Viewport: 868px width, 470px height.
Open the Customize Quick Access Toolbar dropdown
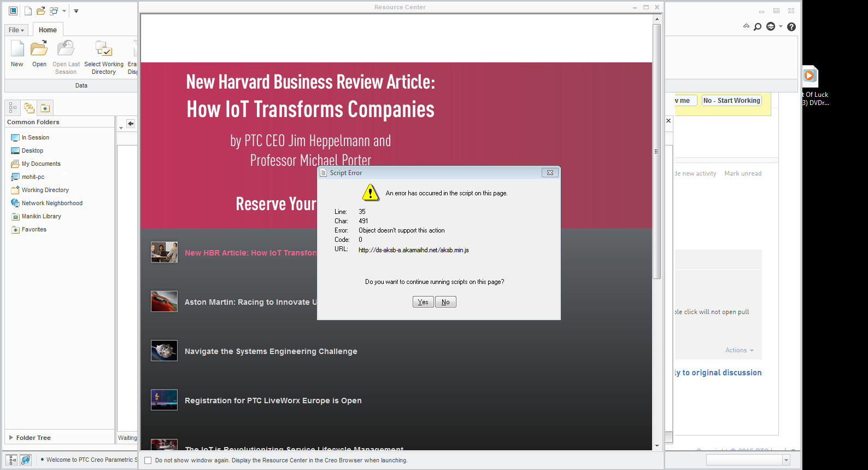coord(76,11)
